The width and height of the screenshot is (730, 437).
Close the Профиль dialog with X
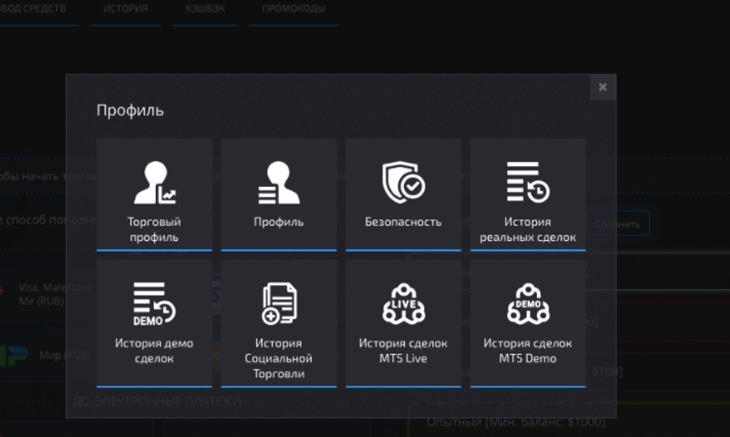(x=603, y=87)
